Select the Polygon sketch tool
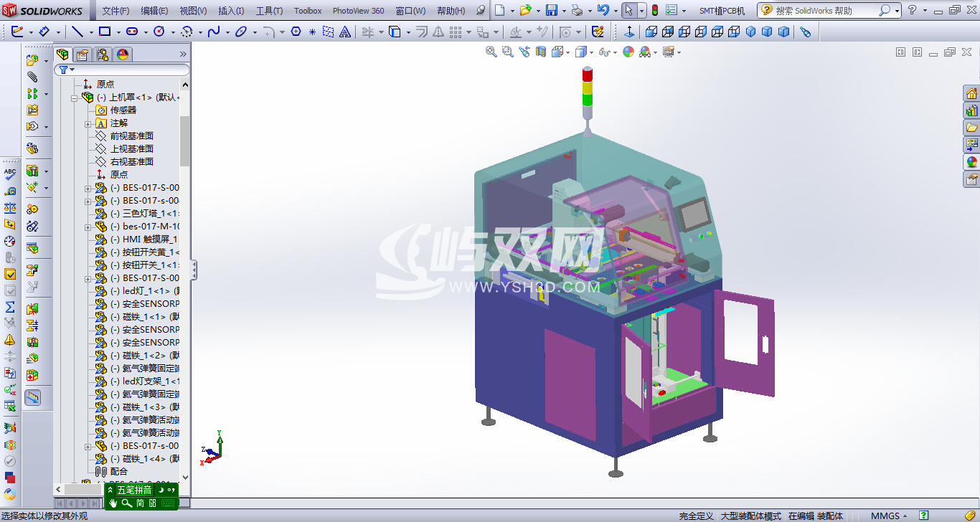 tap(296, 32)
